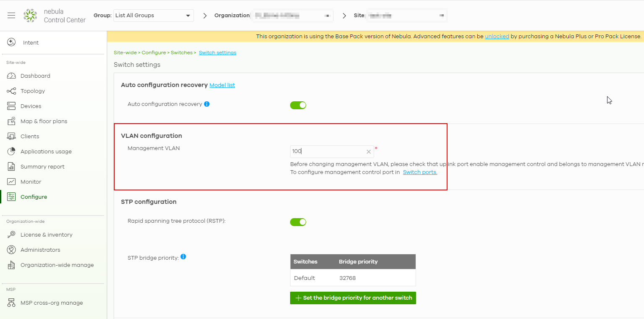The width and height of the screenshot is (644, 319).
Task: Click the Applications usage pie icon
Action: point(11,152)
